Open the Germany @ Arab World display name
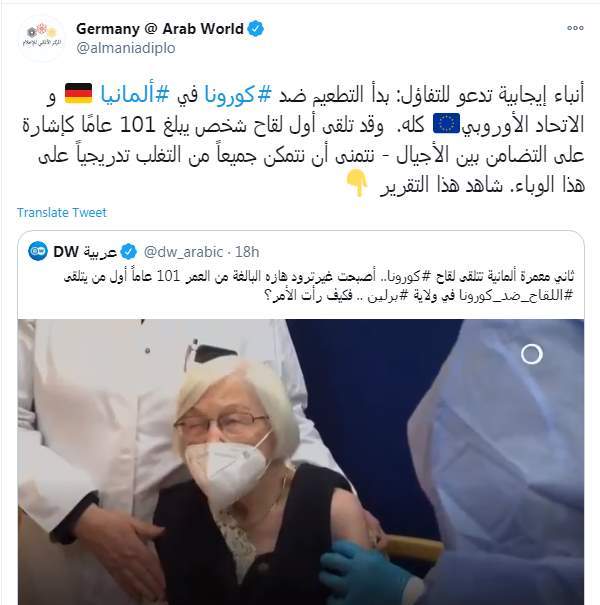This screenshot has height=605, width=600. pyautogui.click(x=160, y=29)
